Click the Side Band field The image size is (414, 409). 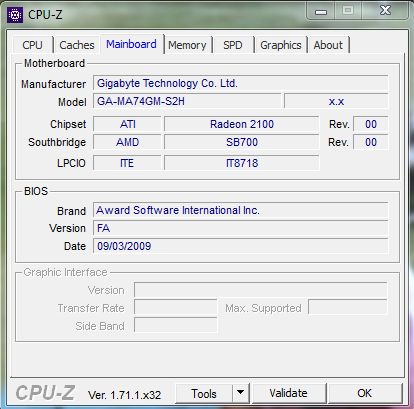[x=176, y=325]
